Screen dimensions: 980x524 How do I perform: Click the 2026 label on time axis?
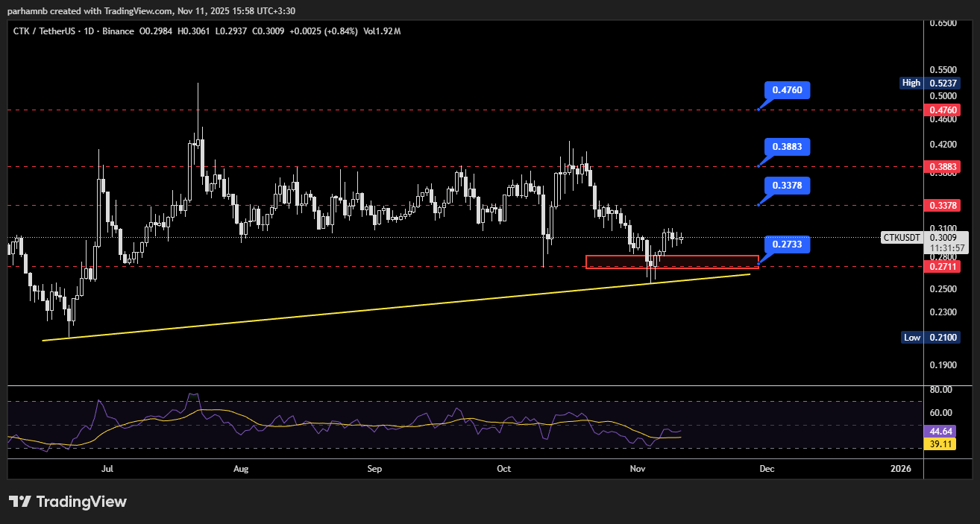tap(901, 469)
